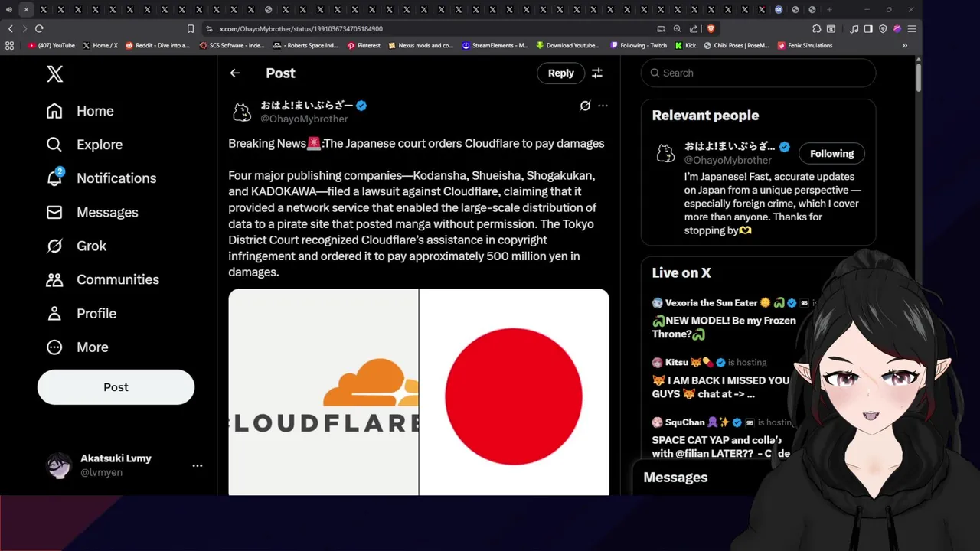This screenshot has height=551, width=980.
Task: Open Reddit bookmark
Action: click(157, 45)
